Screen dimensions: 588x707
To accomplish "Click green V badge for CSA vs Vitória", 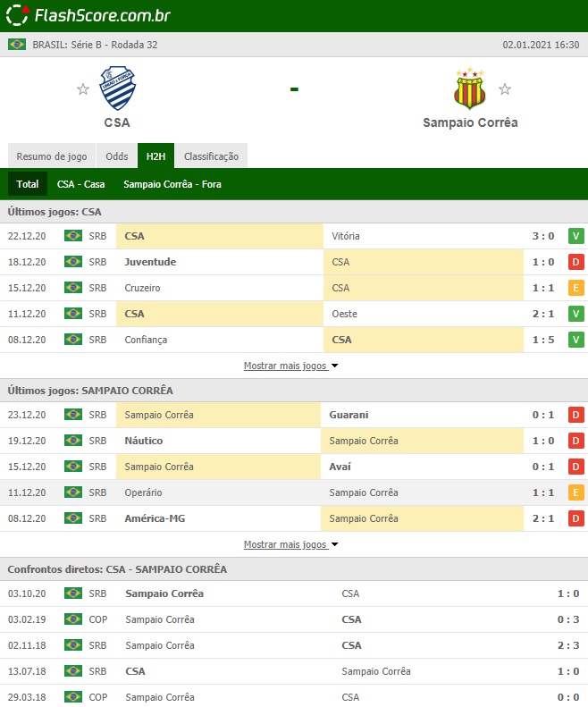I will (575, 236).
